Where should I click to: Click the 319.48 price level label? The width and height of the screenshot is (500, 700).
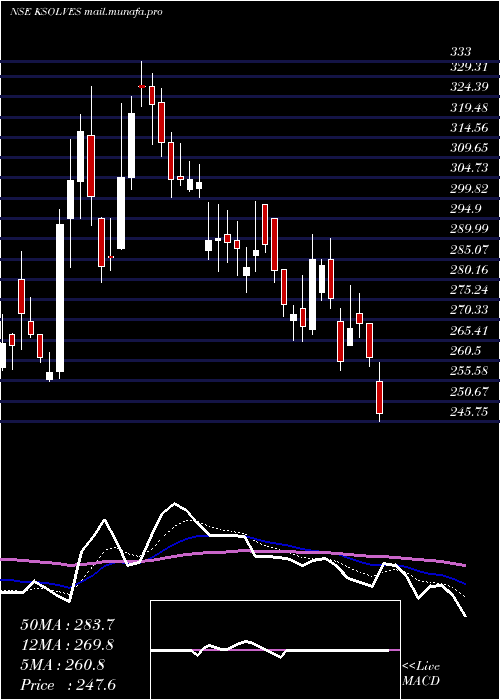tap(469, 108)
